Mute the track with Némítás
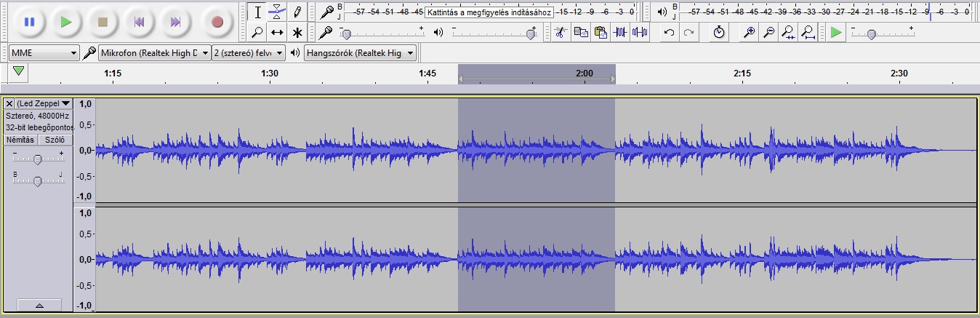Image resolution: width=980 pixels, height=318 pixels. click(x=21, y=140)
